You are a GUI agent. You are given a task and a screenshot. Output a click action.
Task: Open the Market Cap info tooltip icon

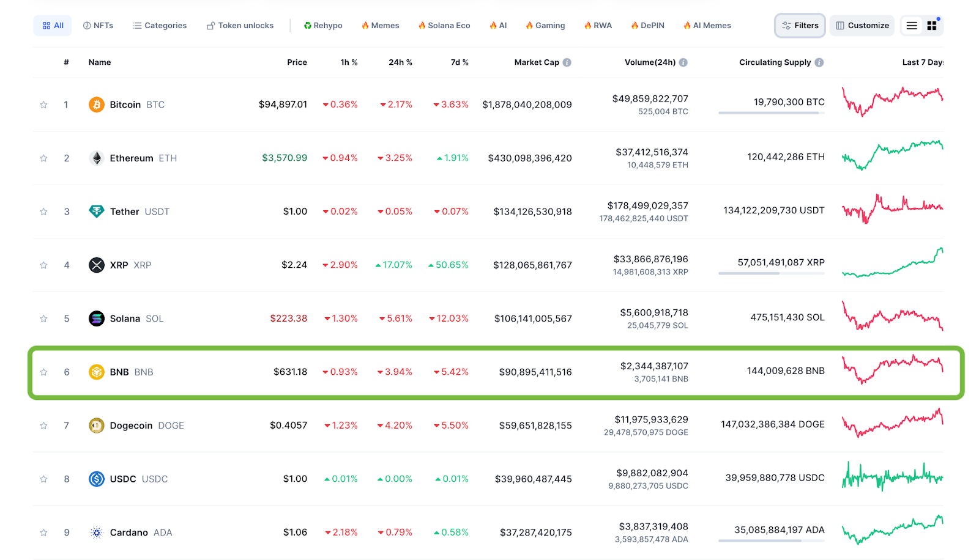(567, 62)
